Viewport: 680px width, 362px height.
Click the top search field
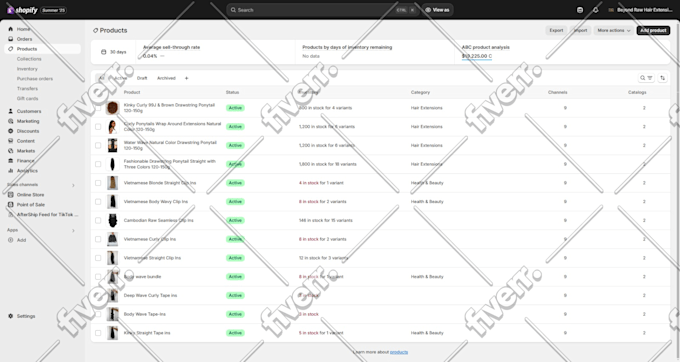coord(322,10)
